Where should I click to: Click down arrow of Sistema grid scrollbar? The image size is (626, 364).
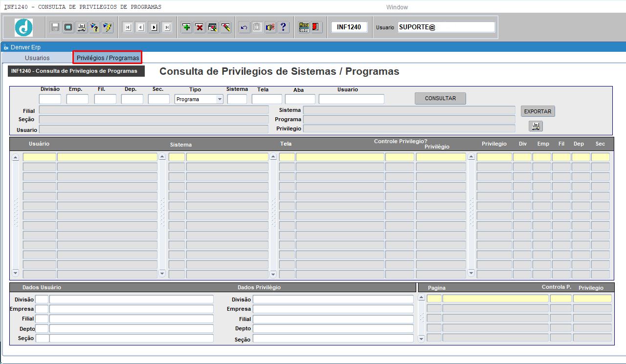[162, 273]
